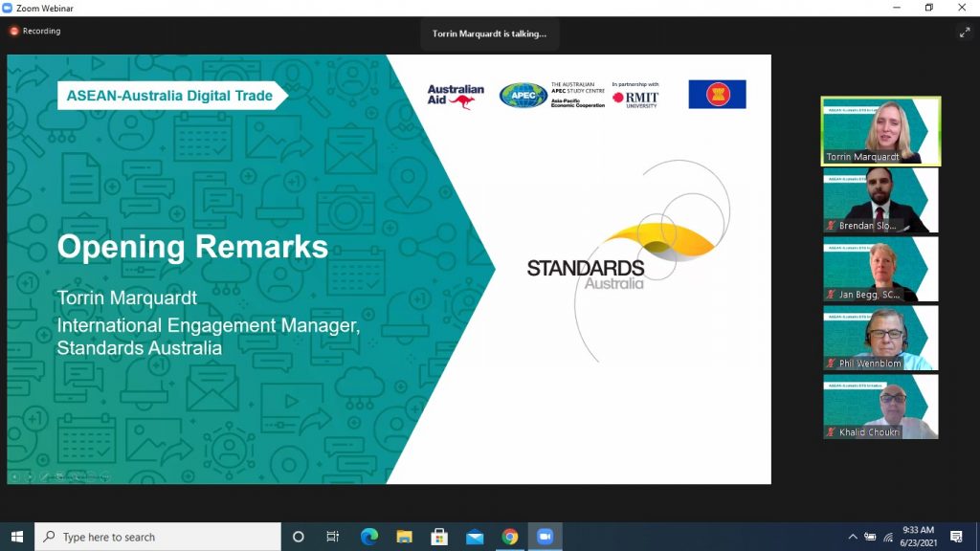Viewport: 980px width, 551px height.
Task: Click the ASEAN flag emblem
Action: [x=718, y=95]
